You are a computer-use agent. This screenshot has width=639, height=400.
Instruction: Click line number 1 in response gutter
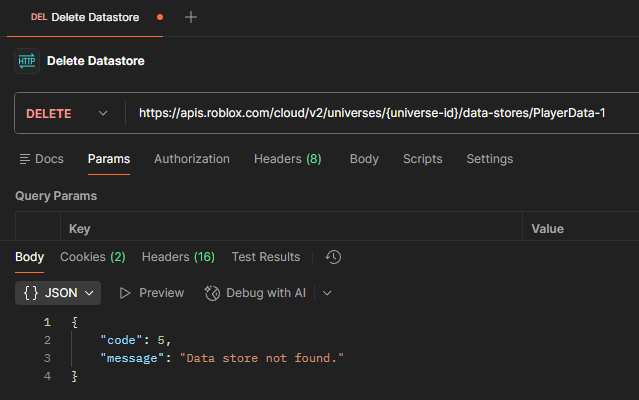[x=47, y=322]
